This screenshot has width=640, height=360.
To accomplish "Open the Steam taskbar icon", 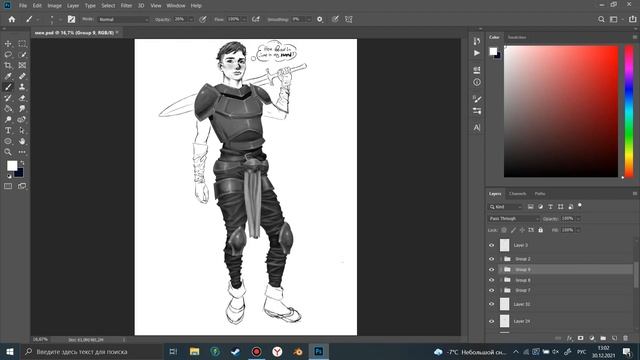I will 236,351.
